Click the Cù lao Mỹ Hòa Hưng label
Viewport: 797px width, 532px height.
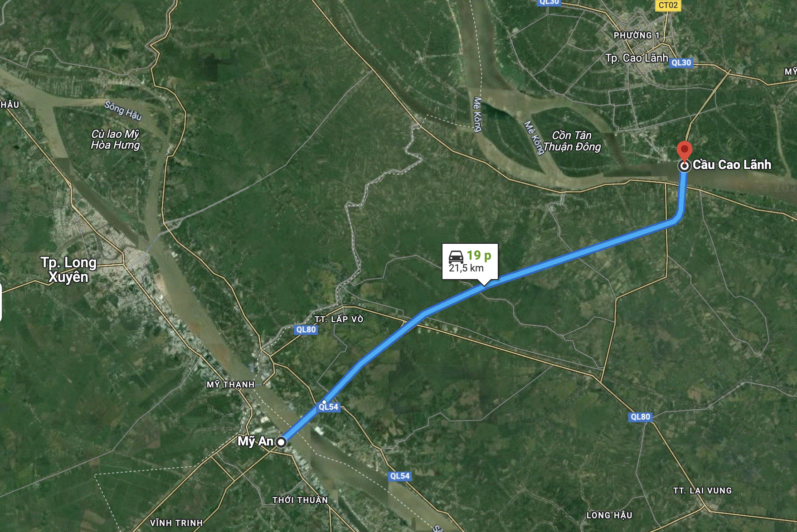pyautogui.click(x=115, y=139)
